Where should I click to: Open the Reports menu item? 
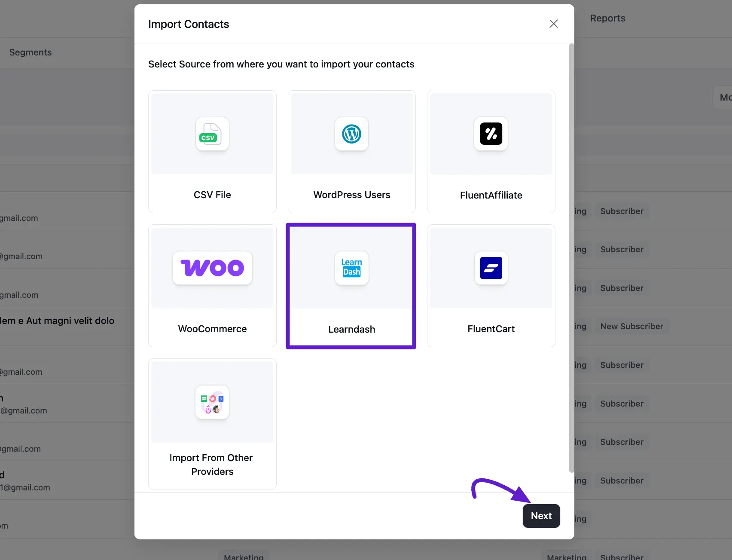[x=607, y=18]
